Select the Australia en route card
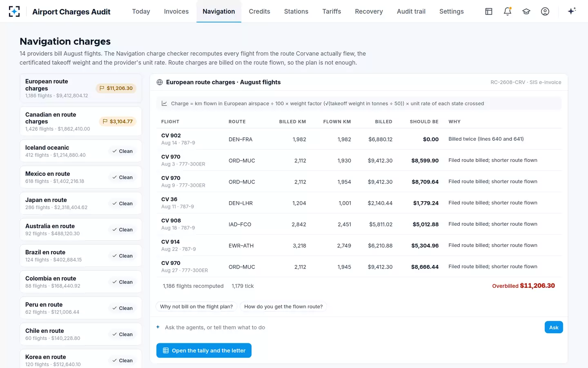This screenshot has width=588, height=368. 81,229
